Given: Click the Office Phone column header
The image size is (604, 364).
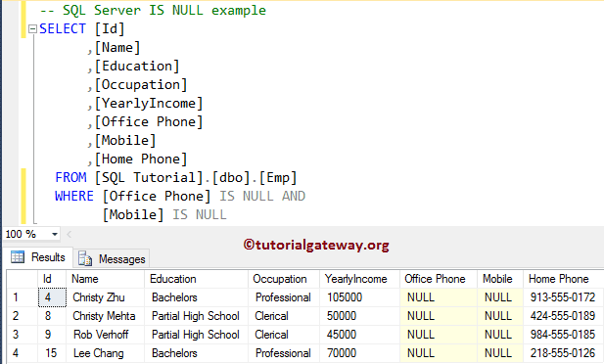Looking at the screenshot, I should pyautogui.click(x=439, y=279).
